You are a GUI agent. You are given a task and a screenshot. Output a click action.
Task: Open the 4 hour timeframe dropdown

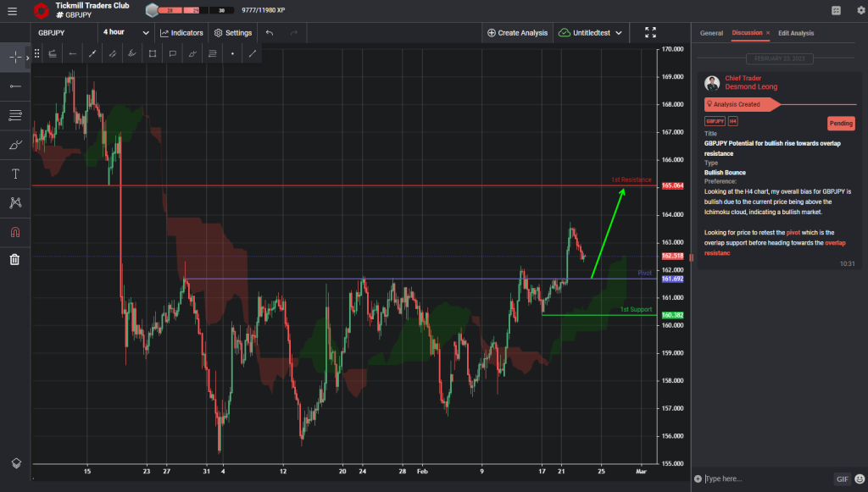tap(124, 32)
